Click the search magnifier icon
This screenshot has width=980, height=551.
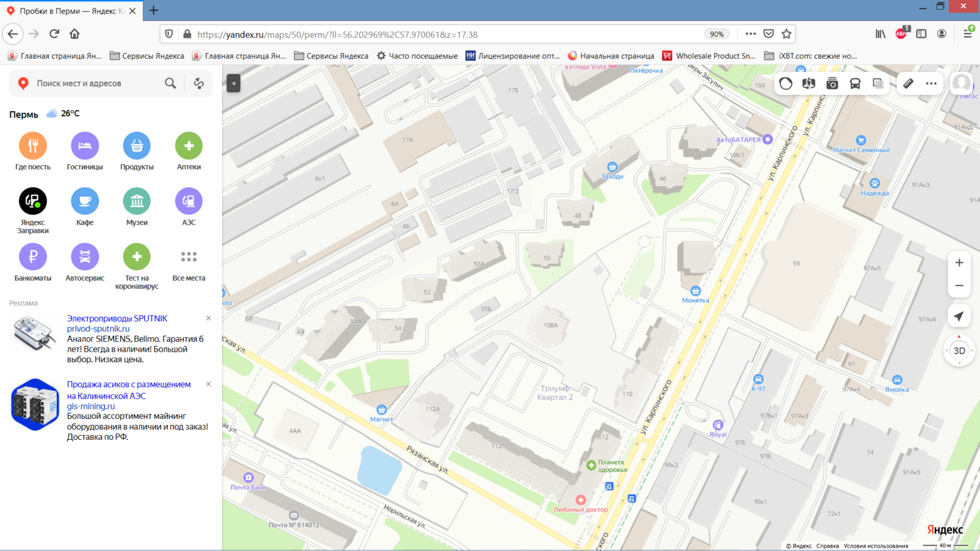[171, 84]
